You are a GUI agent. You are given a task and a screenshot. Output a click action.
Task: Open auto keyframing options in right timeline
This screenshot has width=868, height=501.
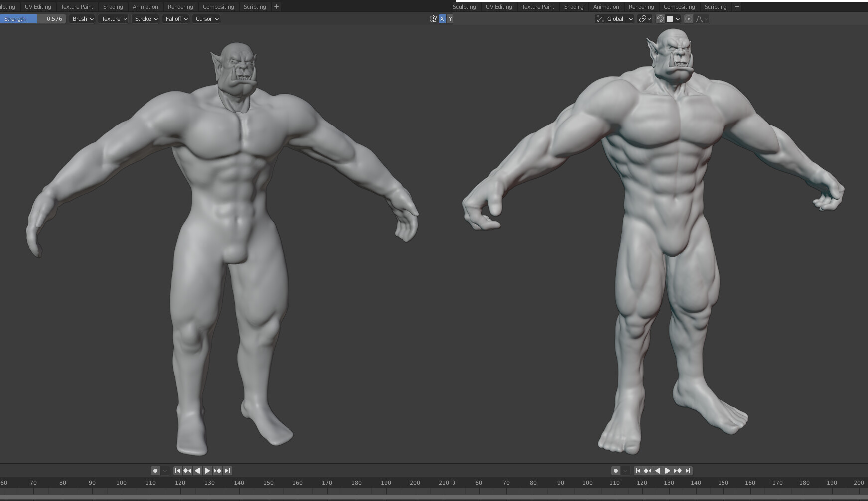point(625,471)
